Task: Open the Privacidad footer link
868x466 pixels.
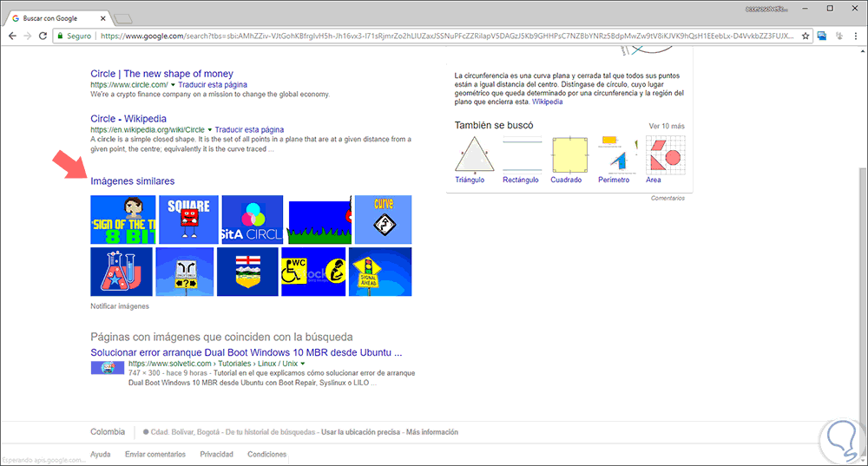Action: [216, 455]
